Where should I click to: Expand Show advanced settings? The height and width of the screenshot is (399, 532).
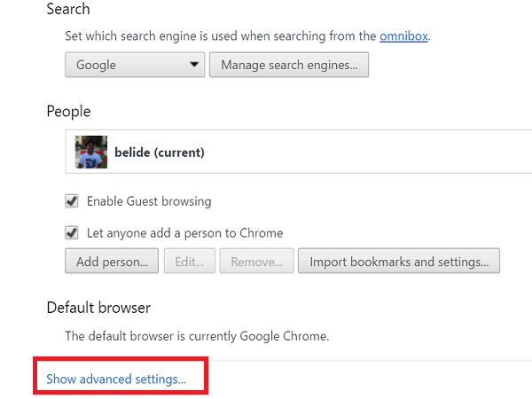[x=116, y=379]
